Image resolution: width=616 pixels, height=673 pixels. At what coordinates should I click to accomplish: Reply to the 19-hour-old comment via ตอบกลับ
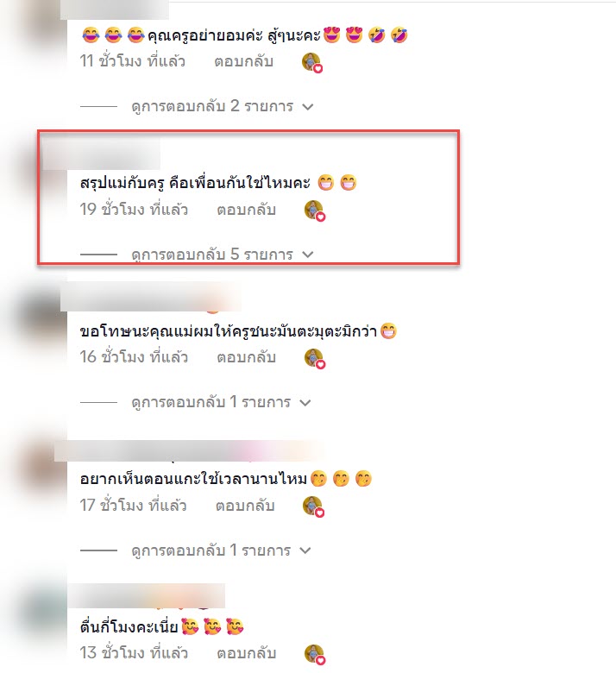(246, 210)
